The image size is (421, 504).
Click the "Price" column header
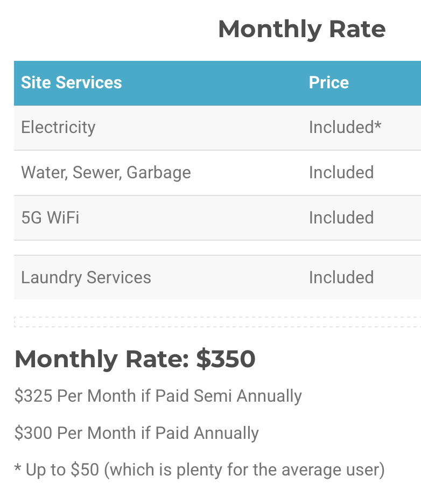pos(328,82)
